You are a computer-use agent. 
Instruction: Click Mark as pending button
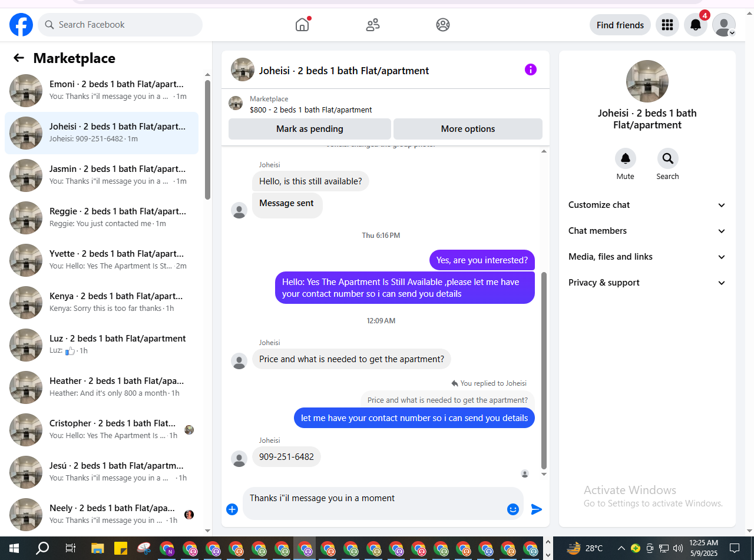click(310, 129)
